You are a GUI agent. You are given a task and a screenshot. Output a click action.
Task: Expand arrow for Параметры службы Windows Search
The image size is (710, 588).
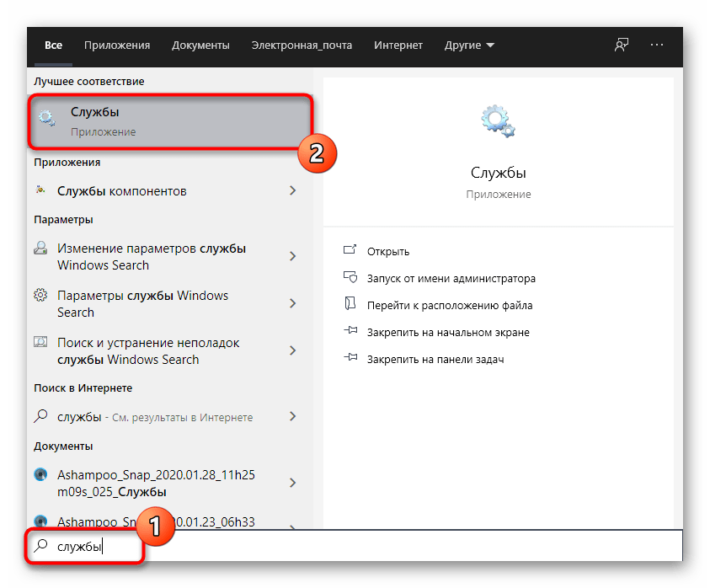[x=292, y=303]
